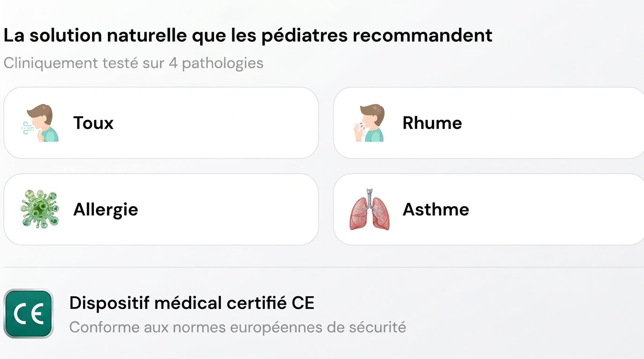Open the 'Dispositif médical certifié CE' title
Image resolution: width=644 pixels, height=359 pixels.
192,303
